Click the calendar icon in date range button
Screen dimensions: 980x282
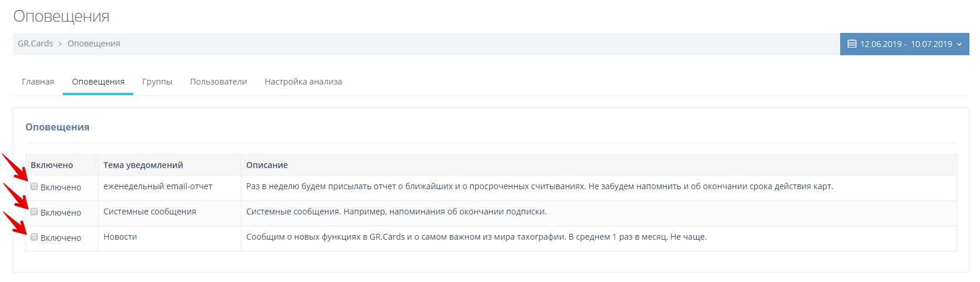[x=852, y=43]
